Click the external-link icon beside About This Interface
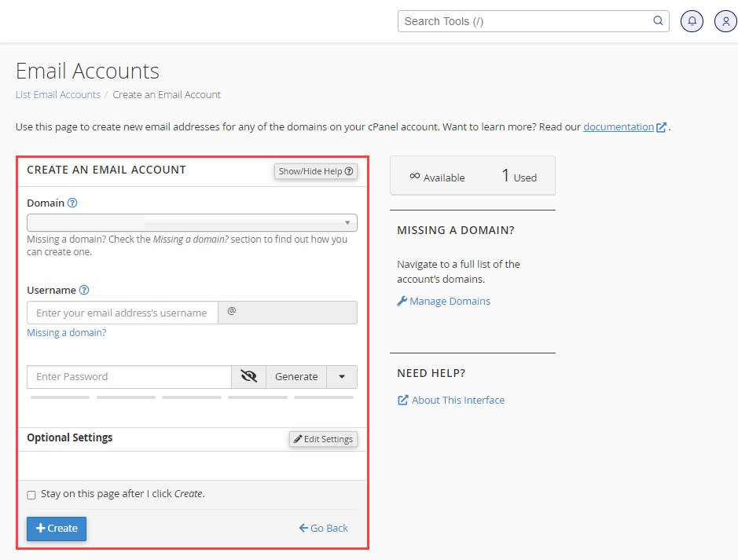This screenshot has height=560, width=738. (x=402, y=400)
